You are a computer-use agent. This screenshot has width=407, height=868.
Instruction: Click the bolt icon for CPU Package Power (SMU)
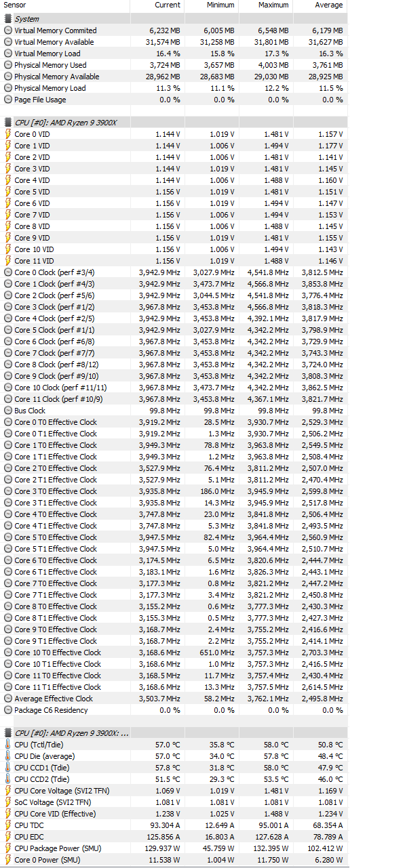click(x=8, y=848)
